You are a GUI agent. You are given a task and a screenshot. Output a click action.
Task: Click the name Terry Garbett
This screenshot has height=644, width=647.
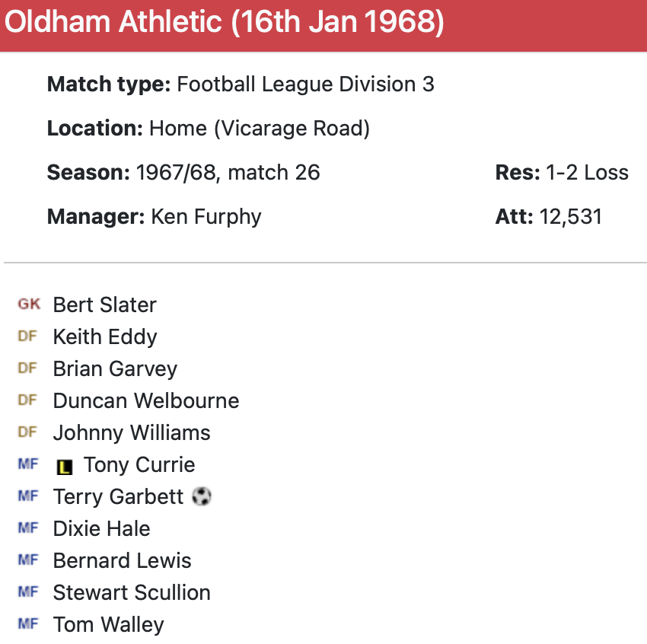(x=118, y=496)
